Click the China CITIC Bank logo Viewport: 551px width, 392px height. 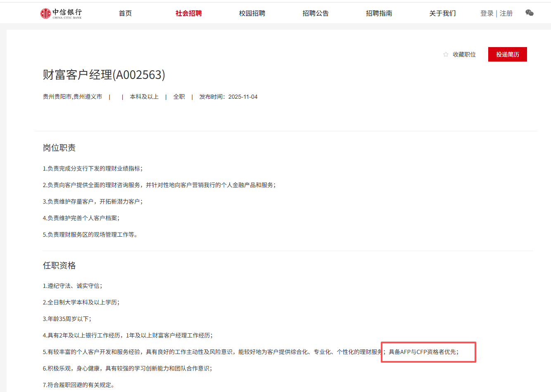[61, 13]
